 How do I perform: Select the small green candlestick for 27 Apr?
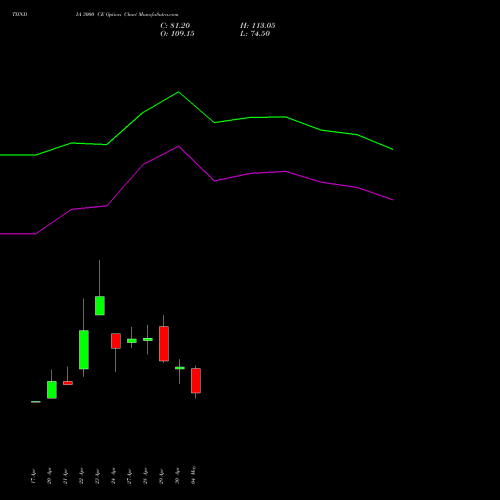coord(132,341)
